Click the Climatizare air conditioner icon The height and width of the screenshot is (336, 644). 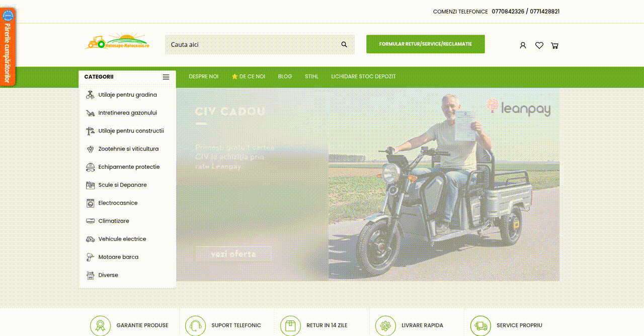(90, 221)
